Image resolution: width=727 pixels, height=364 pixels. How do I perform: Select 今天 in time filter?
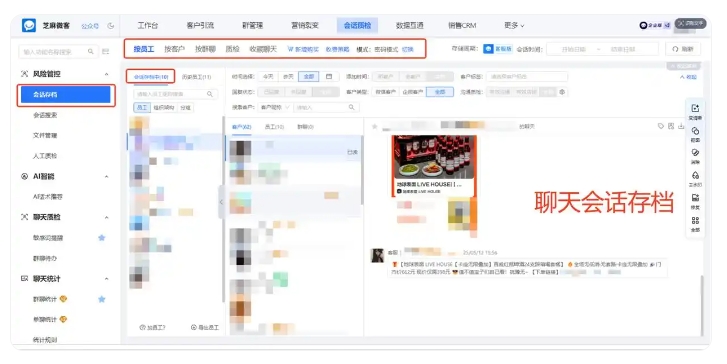(268, 77)
